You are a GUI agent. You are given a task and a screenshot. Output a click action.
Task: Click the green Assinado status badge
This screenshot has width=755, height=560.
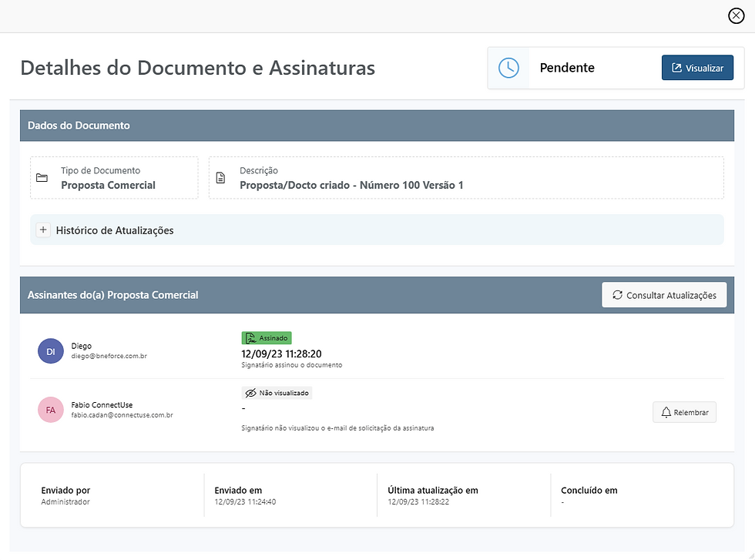(x=267, y=337)
